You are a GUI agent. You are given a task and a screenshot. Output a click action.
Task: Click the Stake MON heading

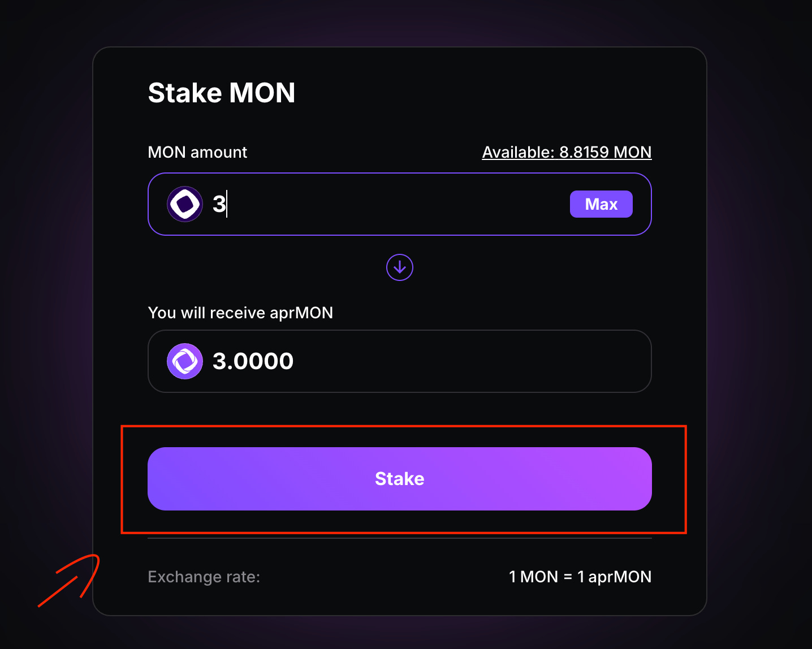(x=222, y=92)
